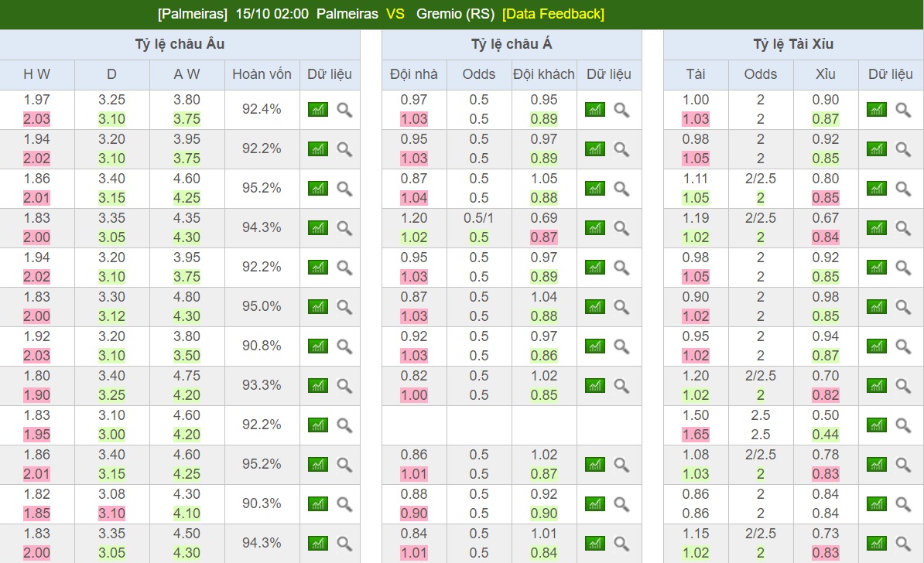Open Asian odds chart icon for 0.82/1.02 row
This screenshot has width=924, height=563.
click(594, 386)
